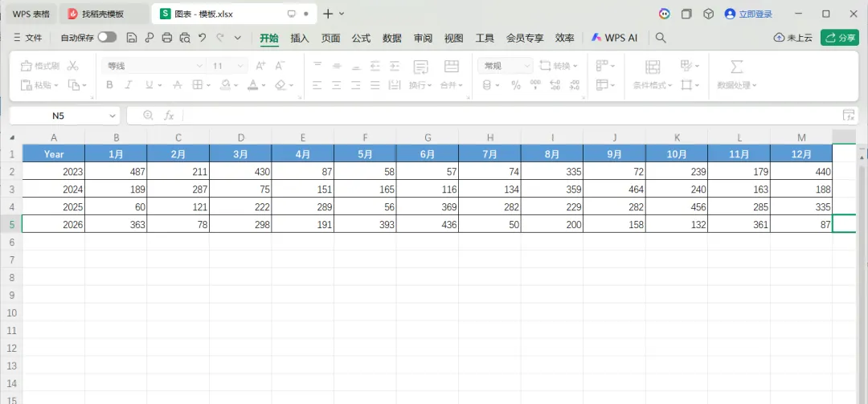Click the Increase Decimal icon
The height and width of the screenshot is (404, 868).
click(555, 85)
